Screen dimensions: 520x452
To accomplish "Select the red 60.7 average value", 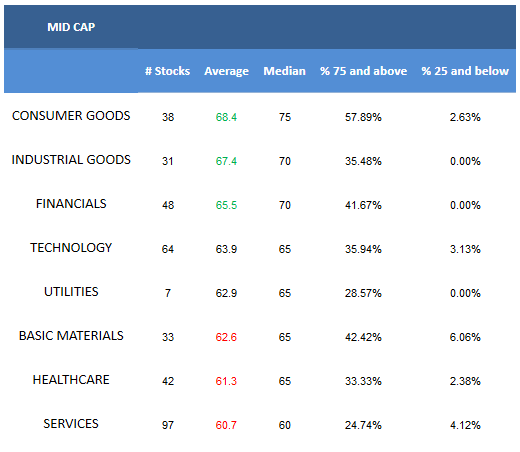I will click(226, 425).
